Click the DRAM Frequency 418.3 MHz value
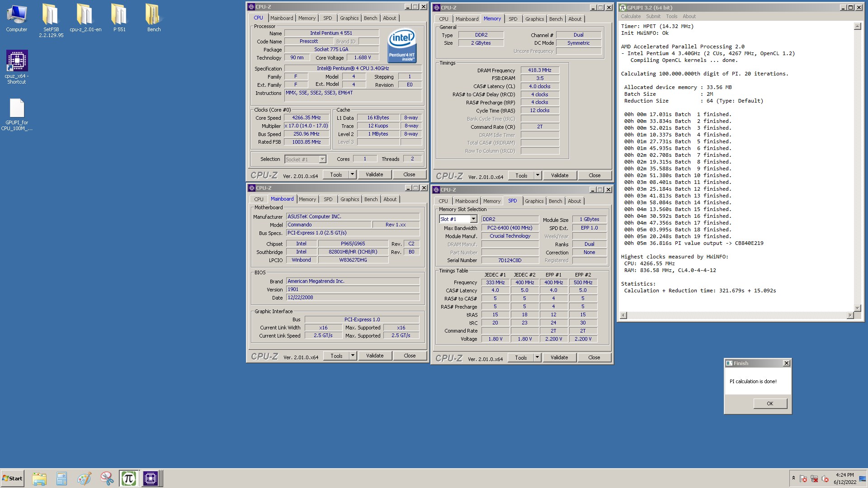 pyautogui.click(x=540, y=70)
